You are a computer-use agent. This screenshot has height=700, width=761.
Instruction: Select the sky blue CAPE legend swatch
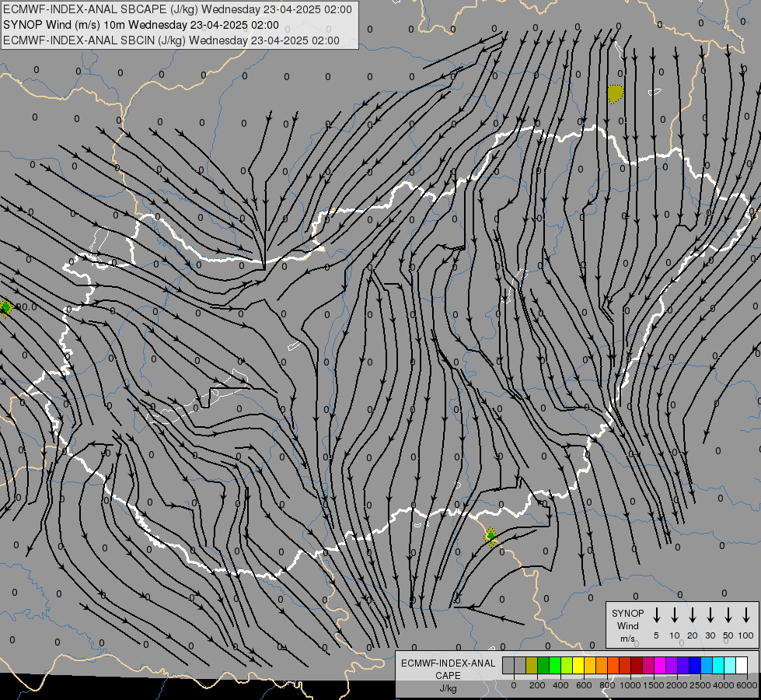(706, 665)
